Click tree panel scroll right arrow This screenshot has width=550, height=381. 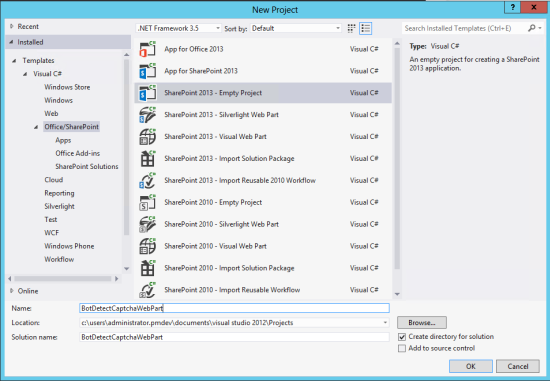pyautogui.click(x=116, y=279)
